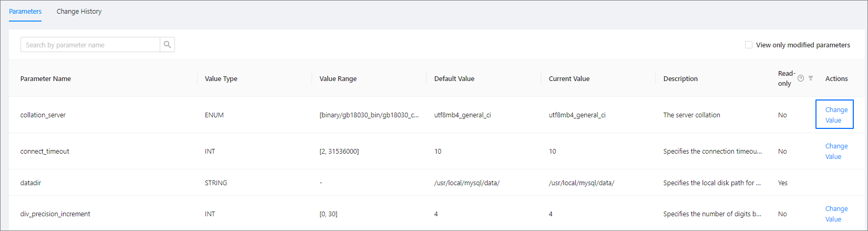Click Change Value for collation_server
Screen dimensions: 868x231
coord(834,115)
